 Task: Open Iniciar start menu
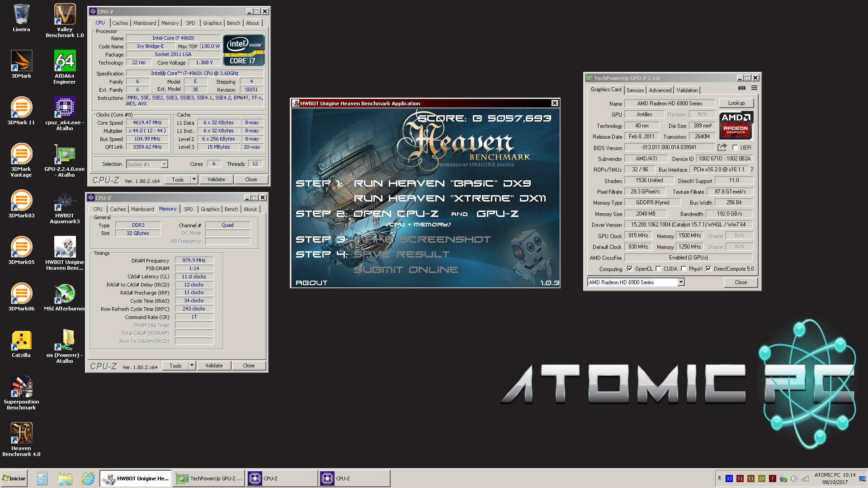pyautogui.click(x=14, y=479)
